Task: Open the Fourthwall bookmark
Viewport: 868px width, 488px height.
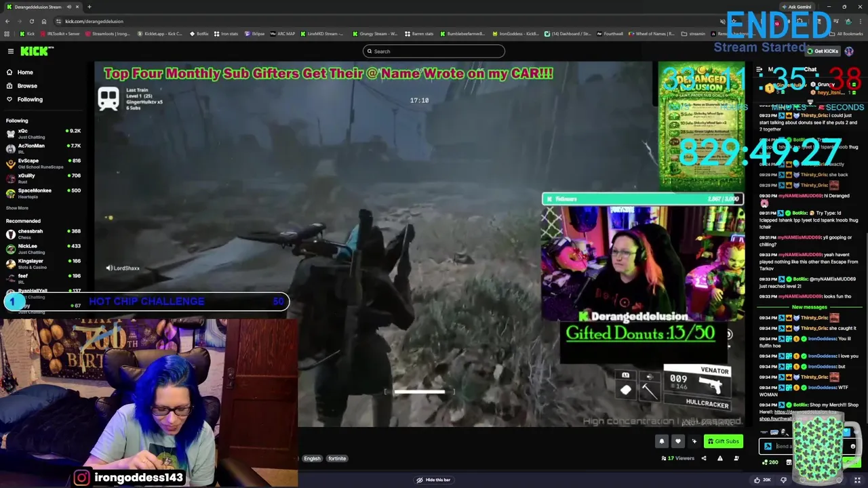Action: [610, 33]
